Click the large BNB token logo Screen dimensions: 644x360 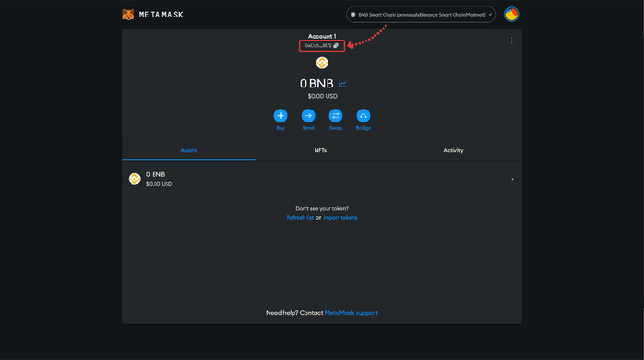[x=322, y=63]
